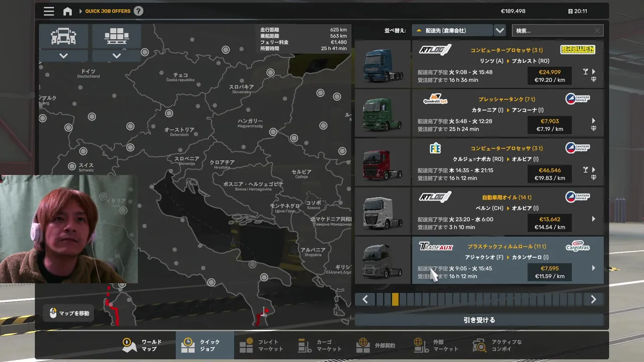The image size is (644, 362).
Task: Click Tradeaux company logo
Action: click(436, 247)
